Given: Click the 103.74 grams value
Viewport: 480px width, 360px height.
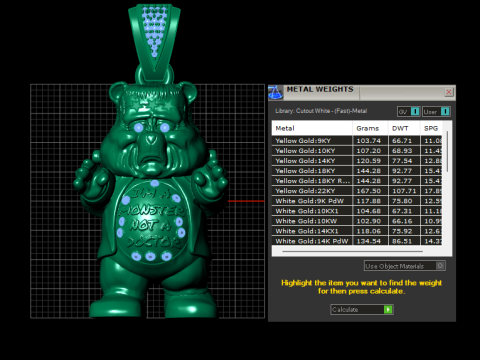Looking at the screenshot, I should (x=368, y=141).
